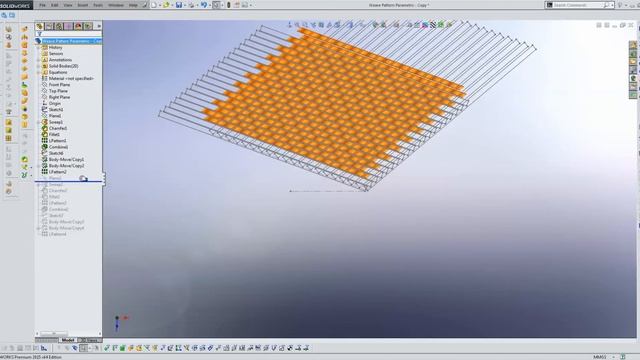Open the View menu

point(68,5)
